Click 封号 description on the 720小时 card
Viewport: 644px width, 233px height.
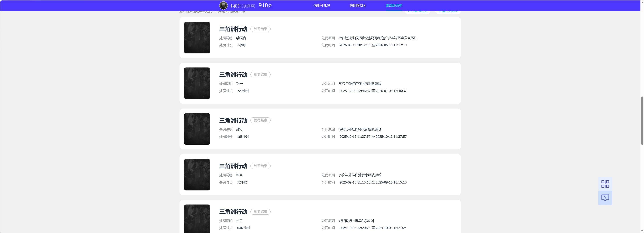point(239,84)
